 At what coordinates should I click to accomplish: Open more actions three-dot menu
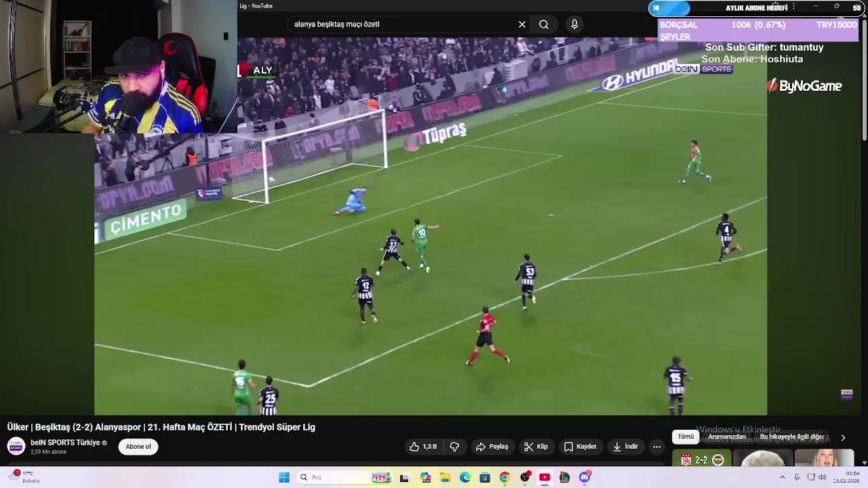[x=656, y=447]
